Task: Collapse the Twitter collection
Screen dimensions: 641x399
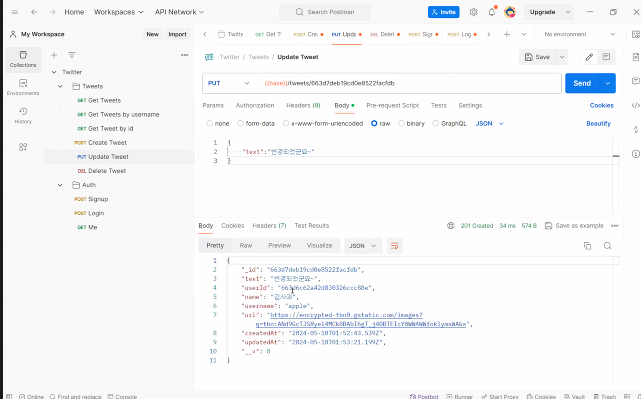Action: pos(54,72)
